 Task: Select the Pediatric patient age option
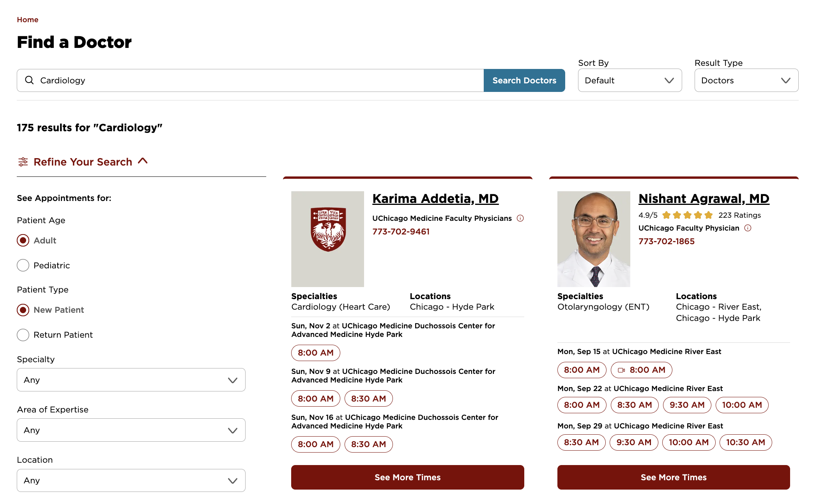(x=23, y=265)
